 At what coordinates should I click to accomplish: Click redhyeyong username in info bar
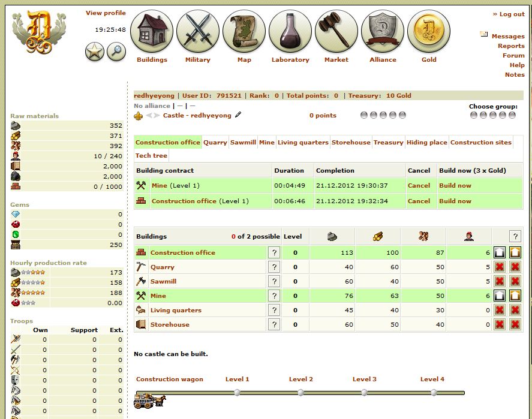154,95
